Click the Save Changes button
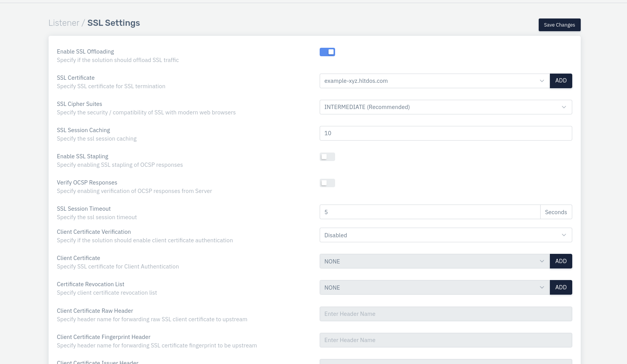This screenshot has width=627, height=364. (x=559, y=25)
